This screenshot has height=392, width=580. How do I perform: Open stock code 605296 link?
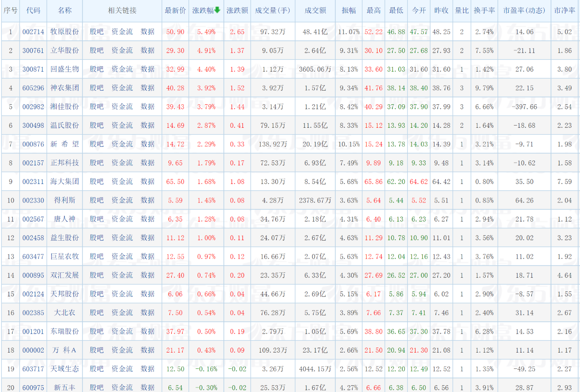(34, 88)
